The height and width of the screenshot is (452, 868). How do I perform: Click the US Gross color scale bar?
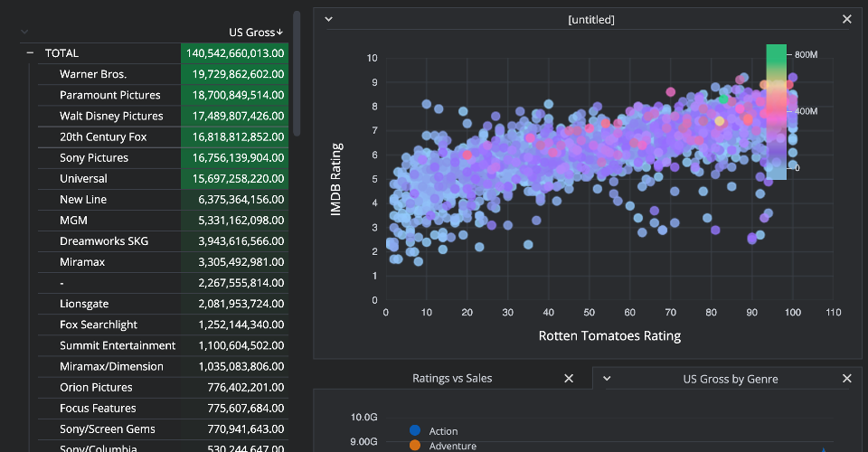(x=776, y=112)
